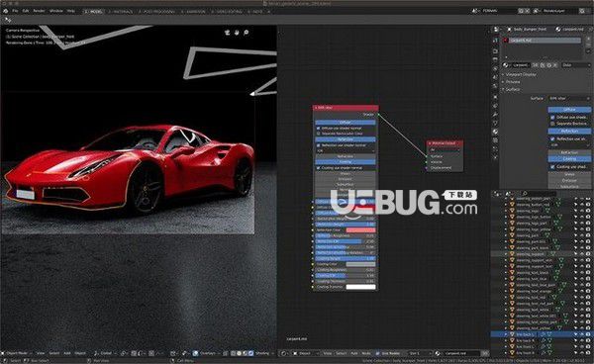Screen dimensions: 594x364
Task: Open IOR dropdown on RPR Uber node
Action: pyautogui.click(x=346, y=150)
